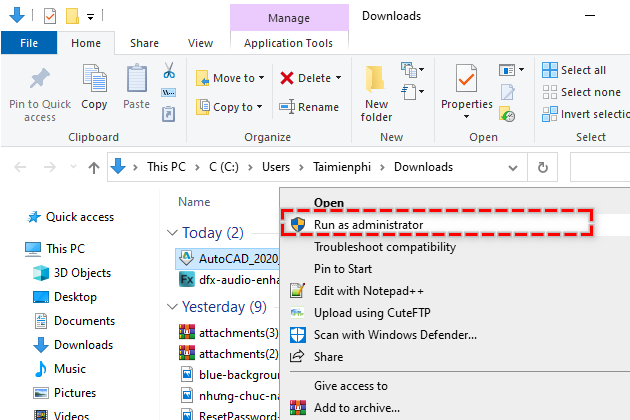
Task: Click the Rename button
Action: pyautogui.click(x=309, y=107)
